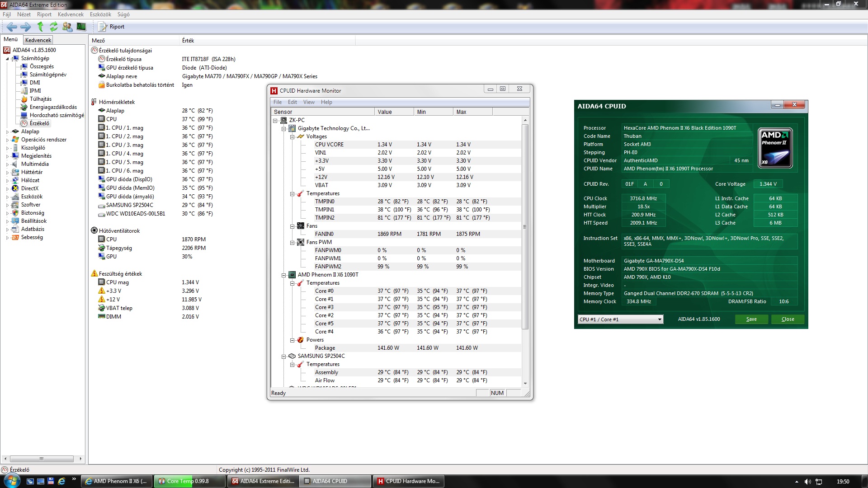Open File menu in Hardware Monitor
Viewport: 868px width, 488px height.
pyautogui.click(x=278, y=102)
